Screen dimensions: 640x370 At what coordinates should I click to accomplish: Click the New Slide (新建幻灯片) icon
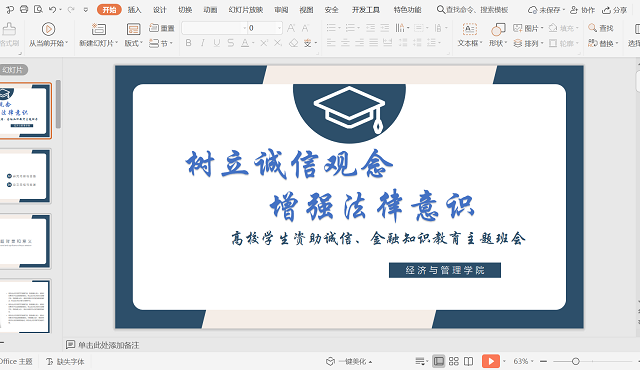click(x=98, y=29)
